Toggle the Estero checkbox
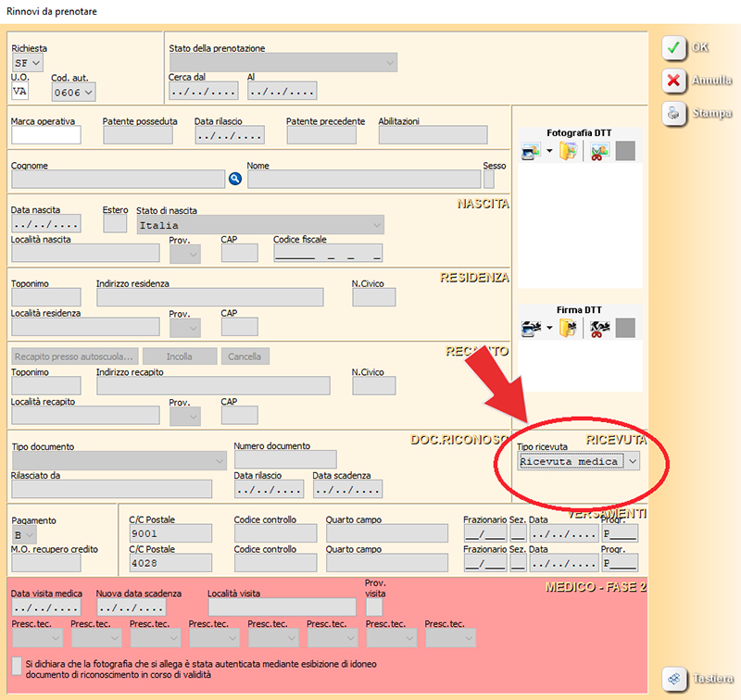This screenshot has height=700, width=741. [115, 224]
